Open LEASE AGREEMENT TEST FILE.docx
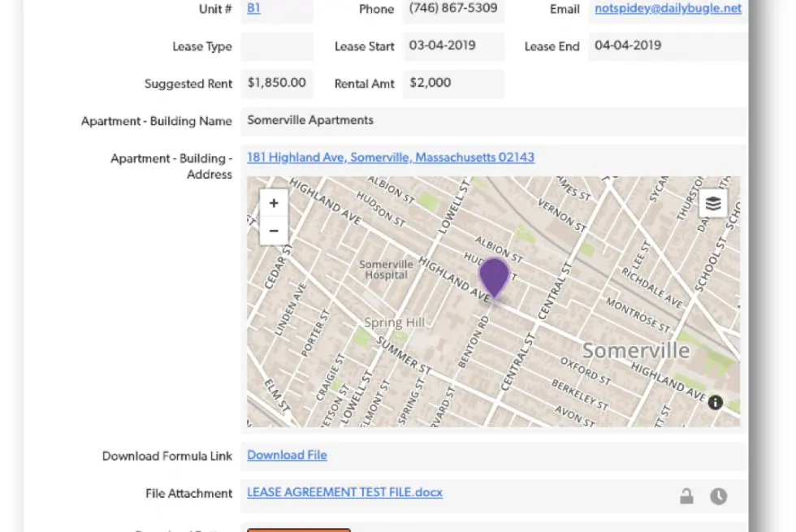Image resolution: width=796 pixels, height=532 pixels. point(344,492)
